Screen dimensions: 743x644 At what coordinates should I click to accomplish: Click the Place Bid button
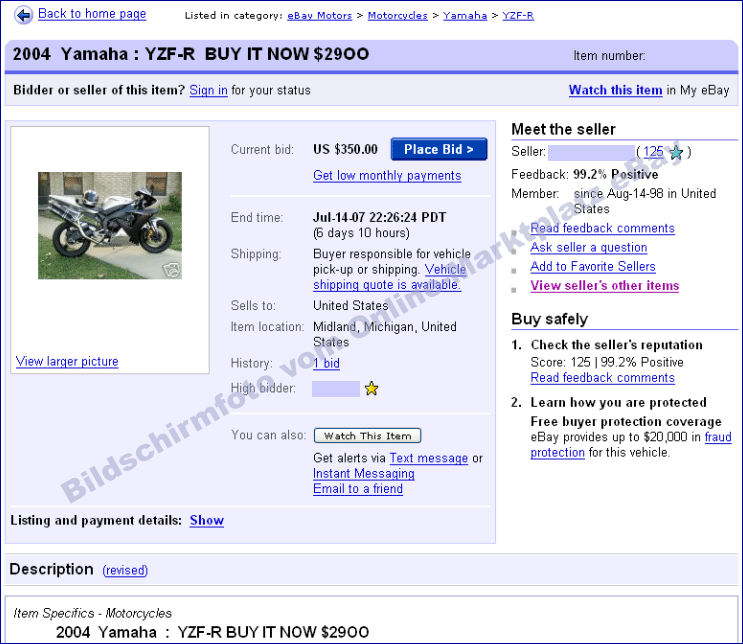[x=439, y=149]
